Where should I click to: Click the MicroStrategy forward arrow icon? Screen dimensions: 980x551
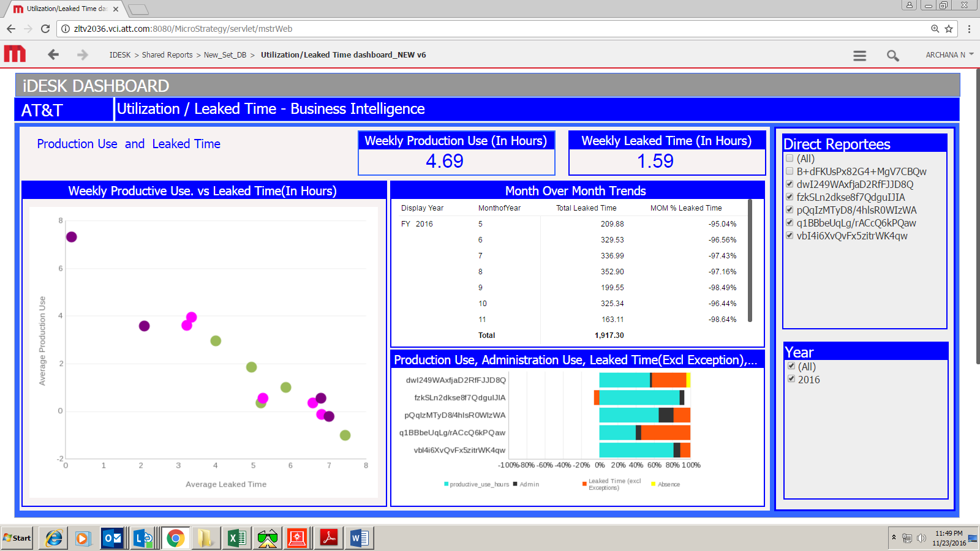(82, 54)
